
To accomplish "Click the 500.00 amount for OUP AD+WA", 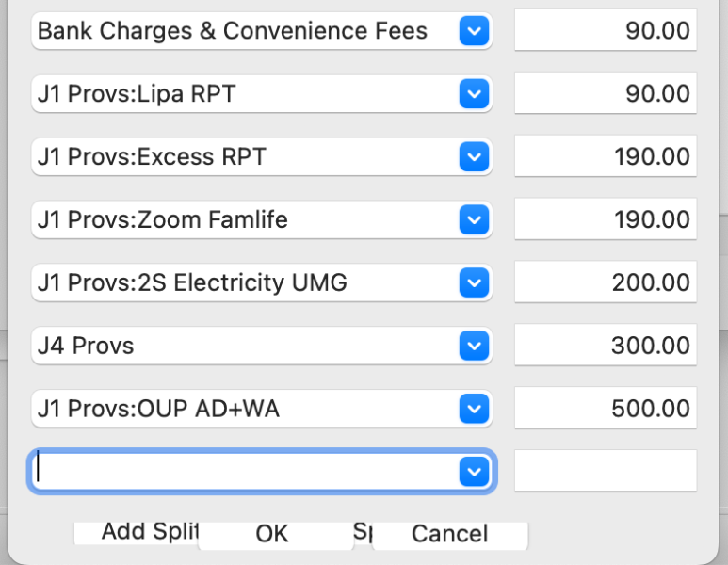I will (606, 408).
